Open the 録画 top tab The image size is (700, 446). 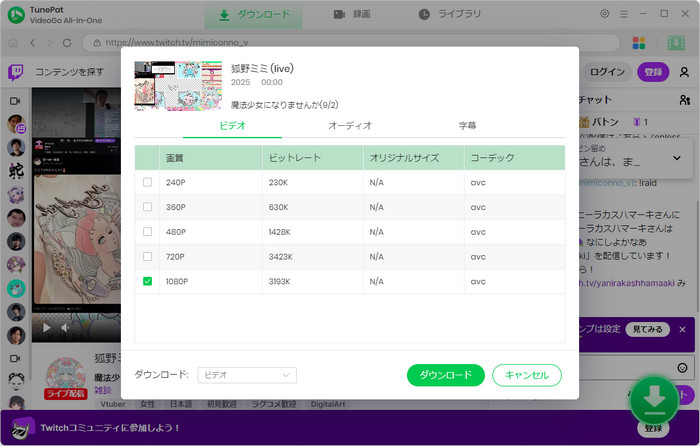(352, 15)
